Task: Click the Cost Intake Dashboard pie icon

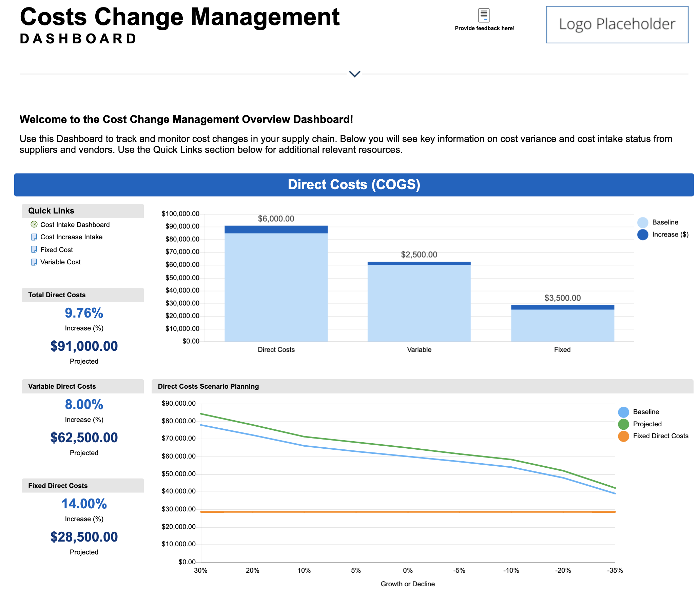Action: click(x=34, y=224)
